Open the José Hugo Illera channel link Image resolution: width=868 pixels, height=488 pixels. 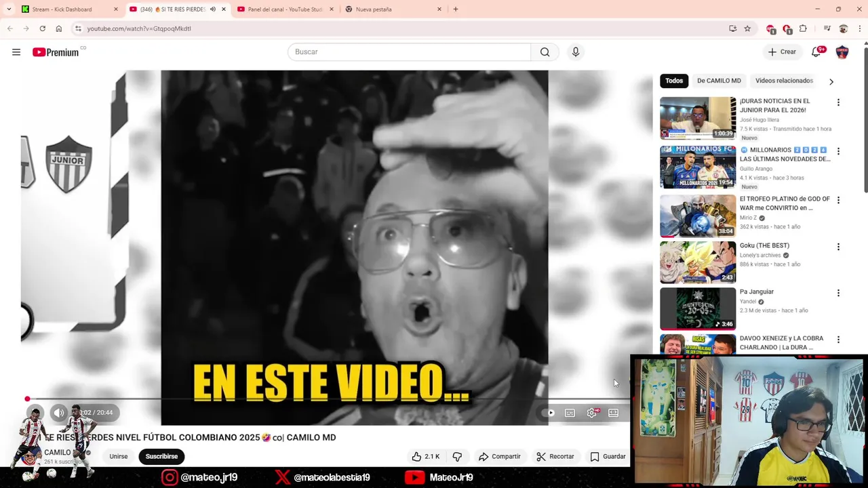tap(759, 120)
